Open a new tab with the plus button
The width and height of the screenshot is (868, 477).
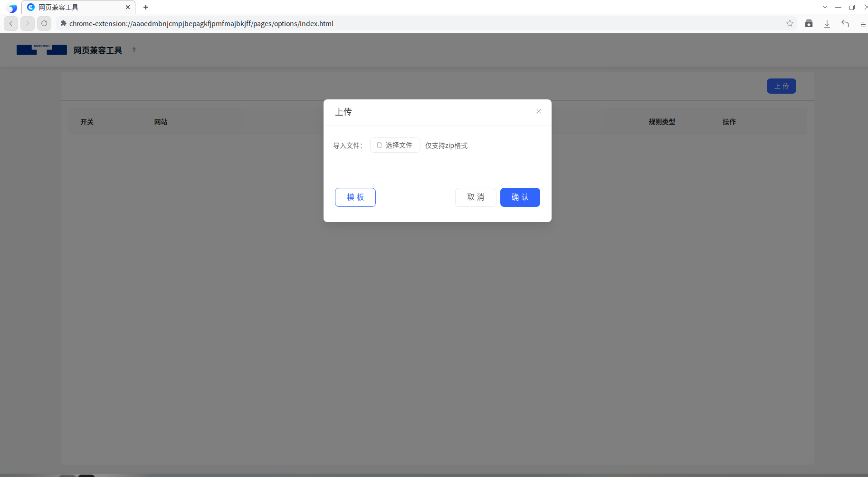[x=145, y=7]
